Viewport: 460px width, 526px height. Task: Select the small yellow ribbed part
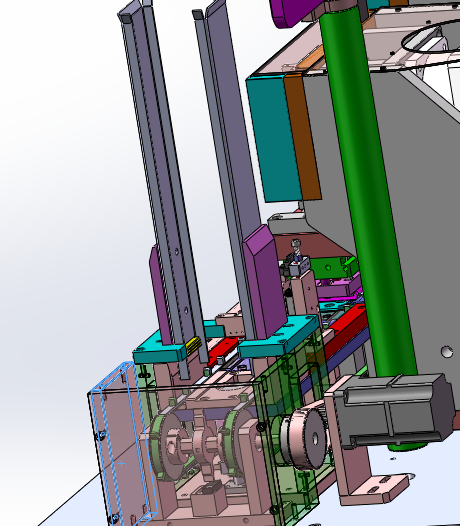(x=193, y=346)
